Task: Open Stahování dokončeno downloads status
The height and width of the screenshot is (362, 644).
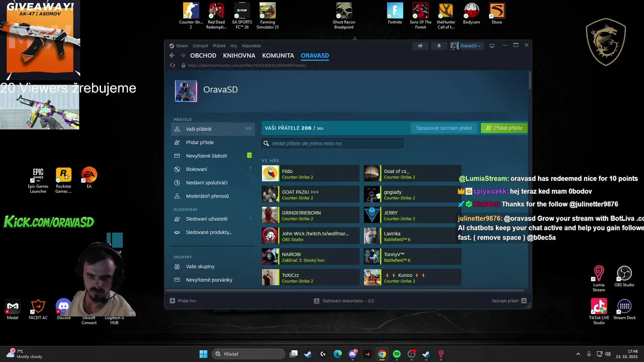Action: (344, 301)
